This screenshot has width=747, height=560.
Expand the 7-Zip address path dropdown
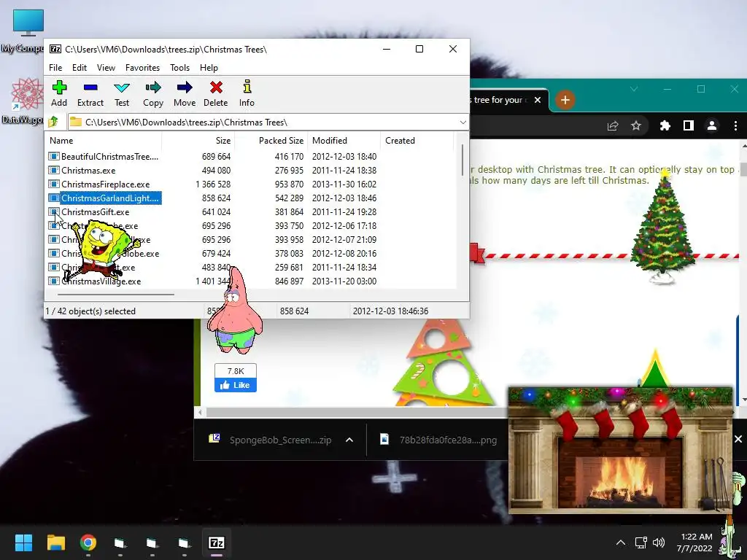pyautogui.click(x=462, y=122)
